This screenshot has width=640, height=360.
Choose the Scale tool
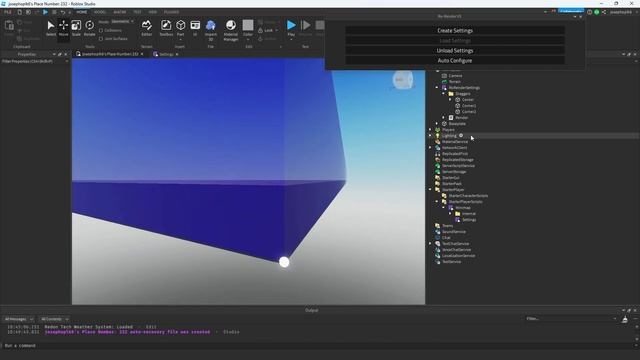click(76, 28)
